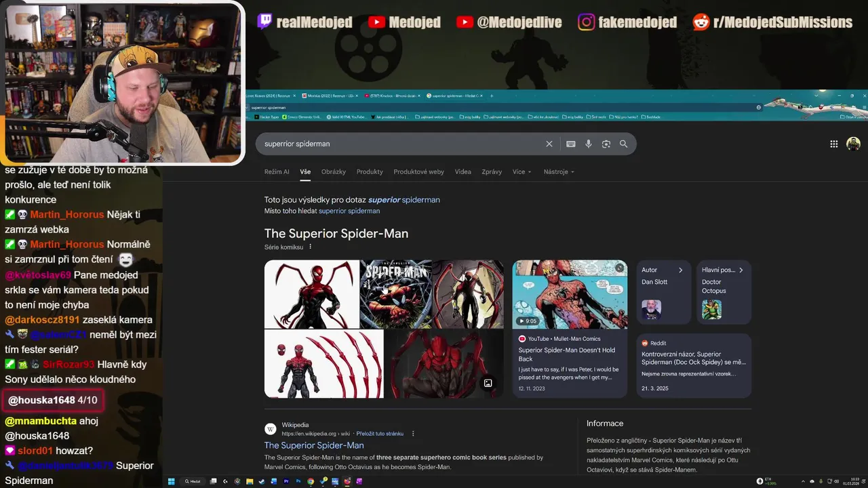Open Task View from taskbar
This screenshot has width=868, height=488.
click(x=213, y=481)
